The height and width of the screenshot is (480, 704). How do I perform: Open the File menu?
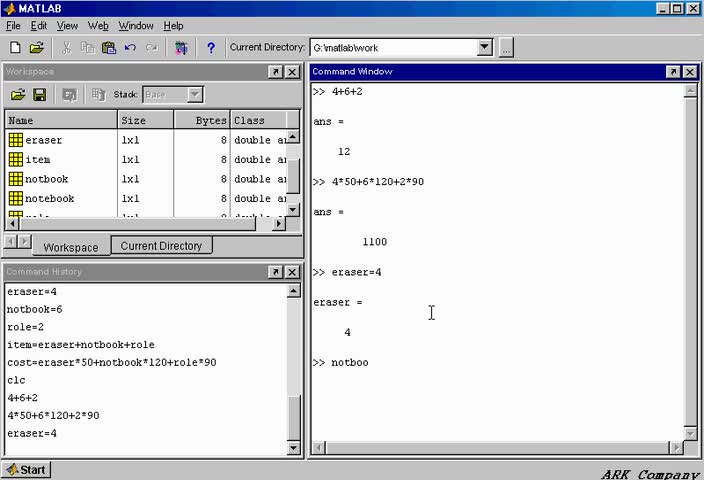(x=13, y=26)
